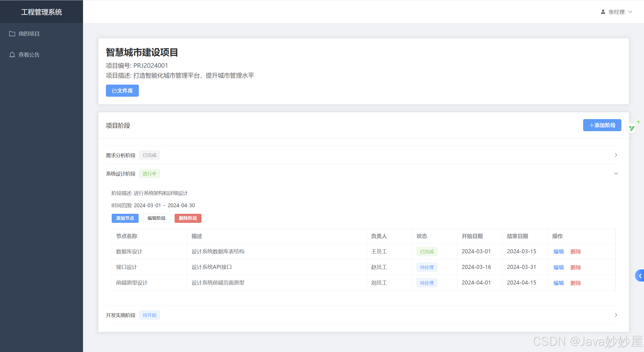Open 查看公告 in the sidebar menu
The image size is (644, 352).
click(42, 55)
